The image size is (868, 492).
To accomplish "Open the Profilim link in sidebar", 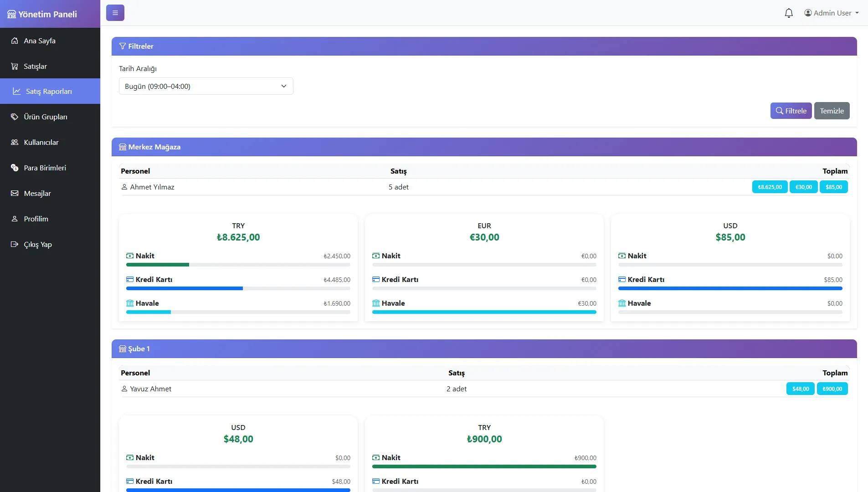I will [50, 219].
